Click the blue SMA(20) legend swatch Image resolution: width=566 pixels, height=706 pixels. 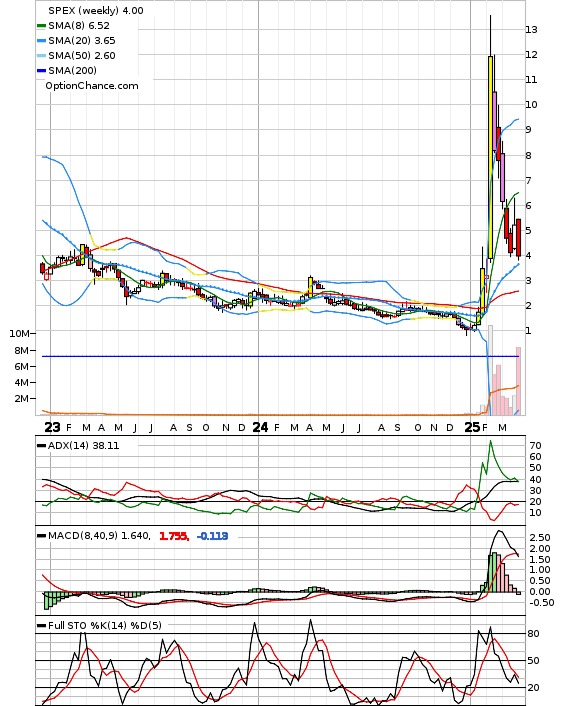[x=41, y=41]
